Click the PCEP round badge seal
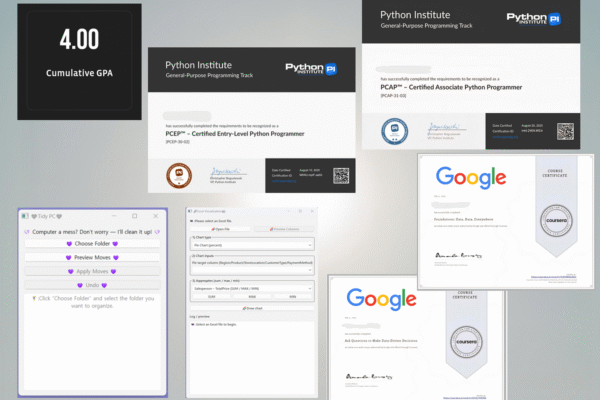This screenshot has width=600, height=400. click(x=177, y=175)
